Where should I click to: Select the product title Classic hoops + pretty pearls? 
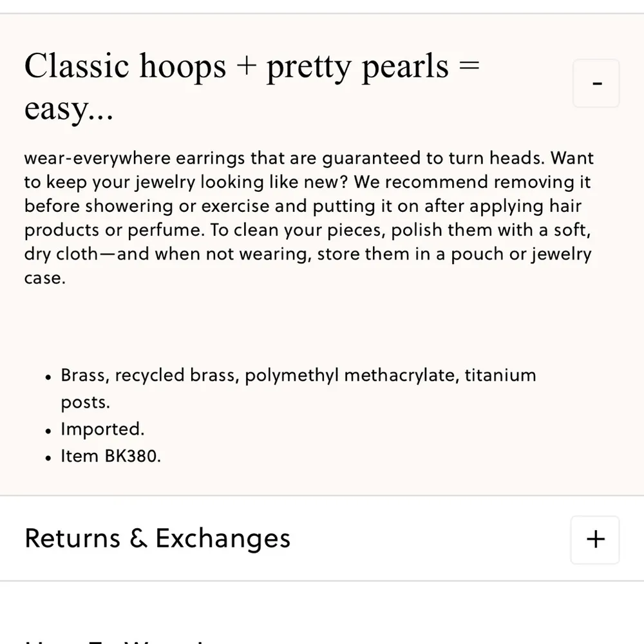(252, 66)
